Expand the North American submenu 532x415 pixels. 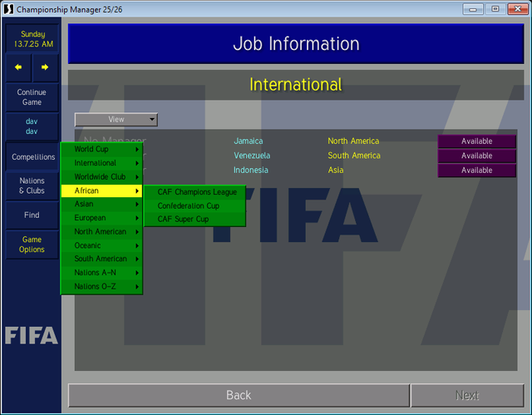tap(101, 232)
